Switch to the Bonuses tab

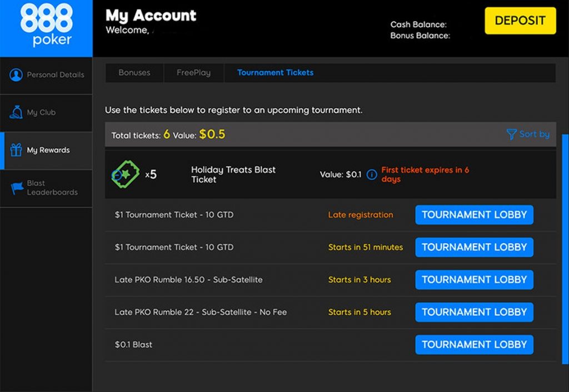point(134,73)
